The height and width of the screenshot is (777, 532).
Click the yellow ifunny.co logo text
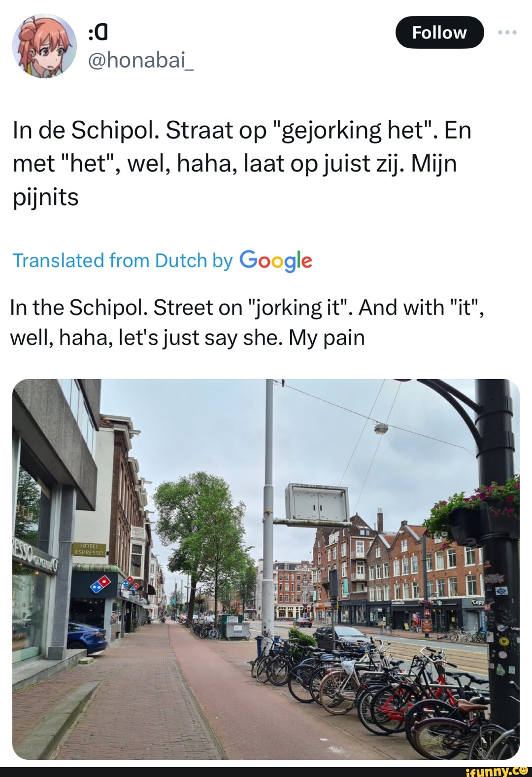[498, 771]
